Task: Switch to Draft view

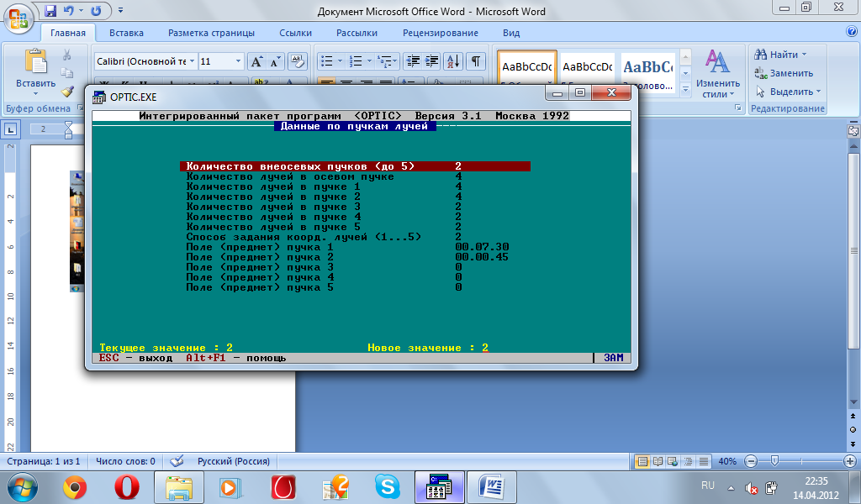Action: pos(704,461)
